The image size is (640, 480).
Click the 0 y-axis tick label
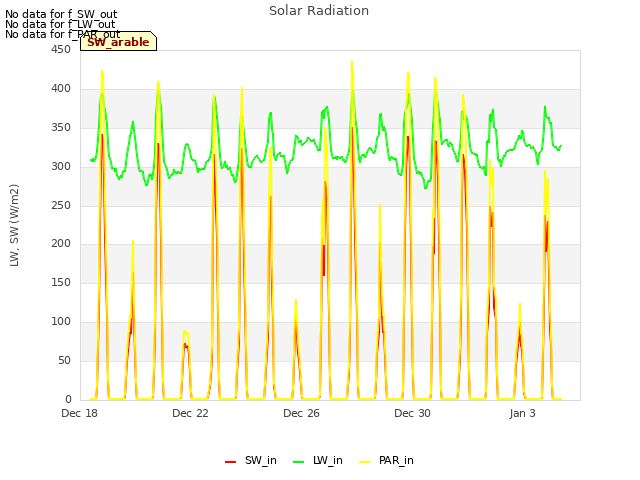tap(68, 399)
